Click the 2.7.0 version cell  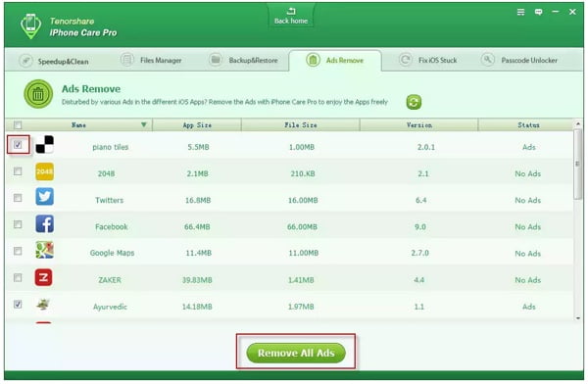click(420, 253)
